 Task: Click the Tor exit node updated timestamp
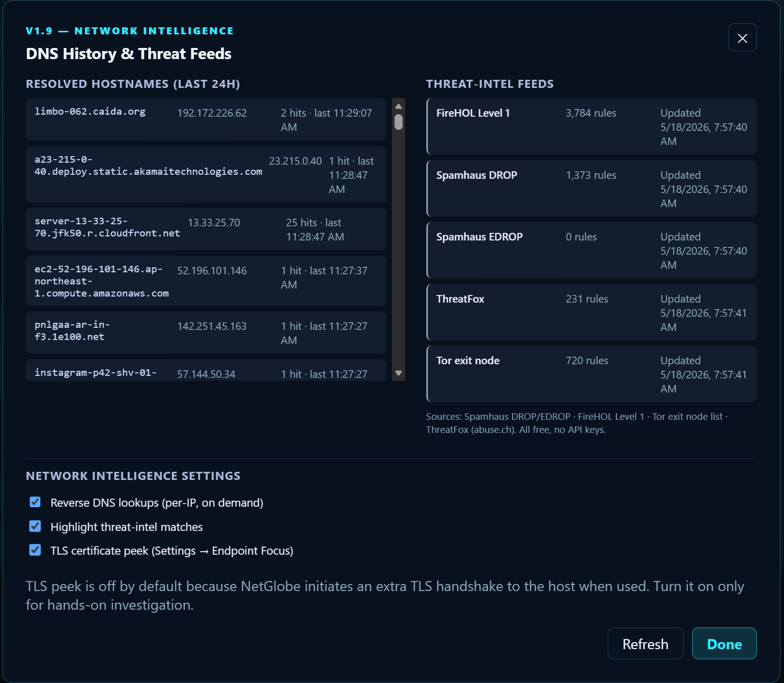pos(703,375)
